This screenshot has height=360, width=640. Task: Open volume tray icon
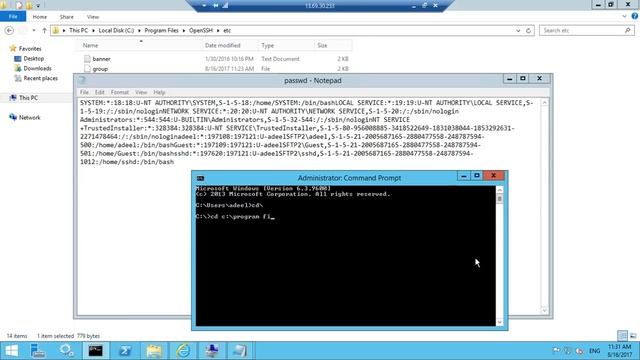579,351
